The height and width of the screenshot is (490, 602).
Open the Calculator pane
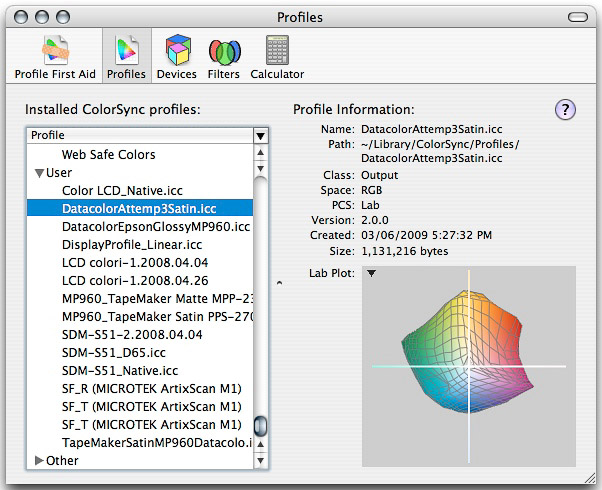(x=277, y=57)
